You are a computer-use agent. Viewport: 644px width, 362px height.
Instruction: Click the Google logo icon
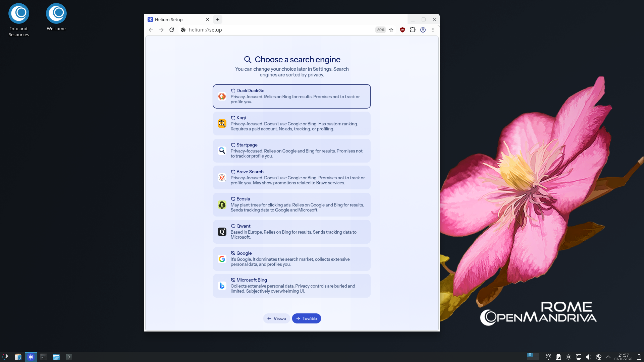(222, 259)
